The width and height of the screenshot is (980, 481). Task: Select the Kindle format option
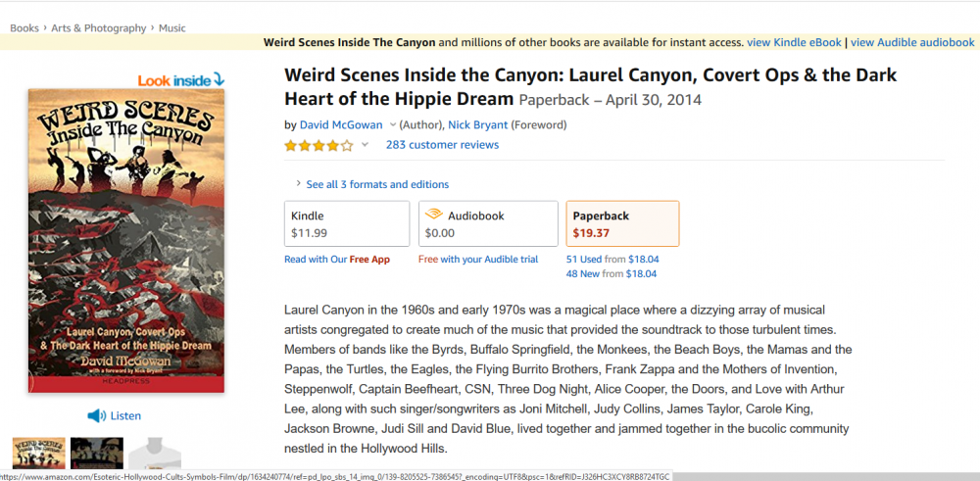point(347,224)
